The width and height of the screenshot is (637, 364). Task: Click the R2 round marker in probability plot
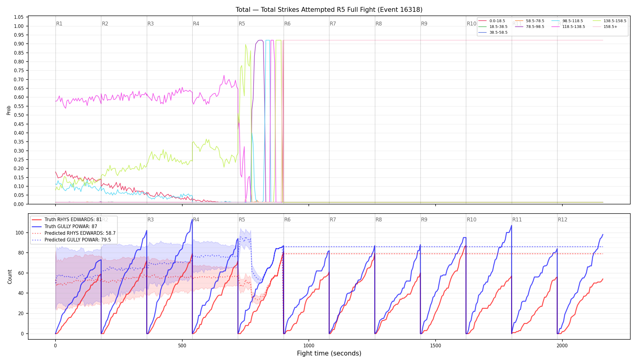pos(105,24)
